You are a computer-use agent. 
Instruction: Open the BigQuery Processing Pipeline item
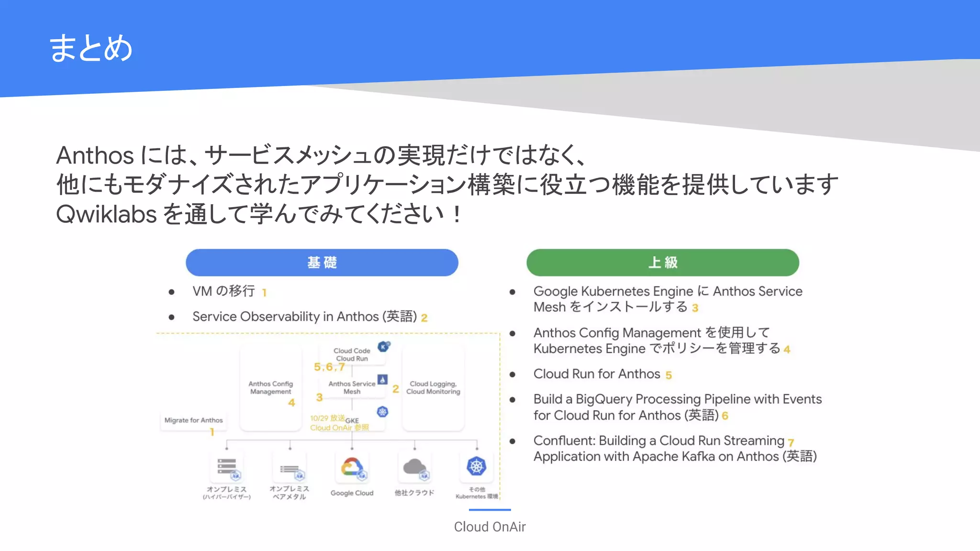coord(678,407)
